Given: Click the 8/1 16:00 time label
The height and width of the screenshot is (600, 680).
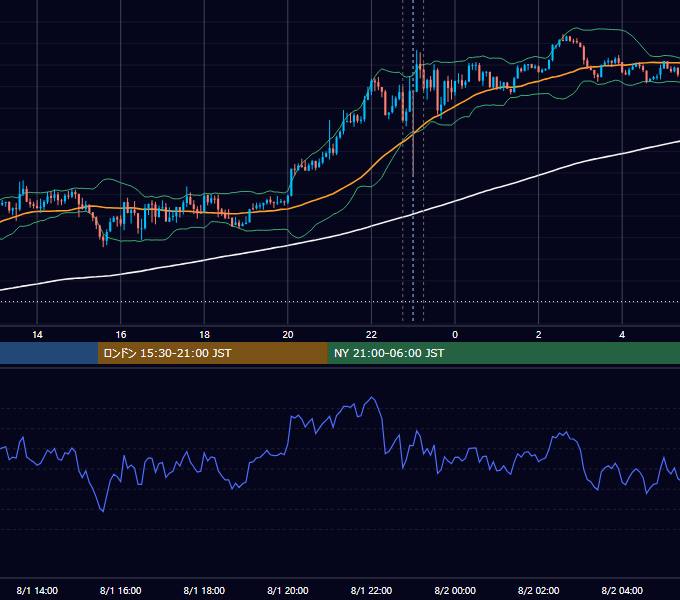Looking at the screenshot, I should click(121, 590).
